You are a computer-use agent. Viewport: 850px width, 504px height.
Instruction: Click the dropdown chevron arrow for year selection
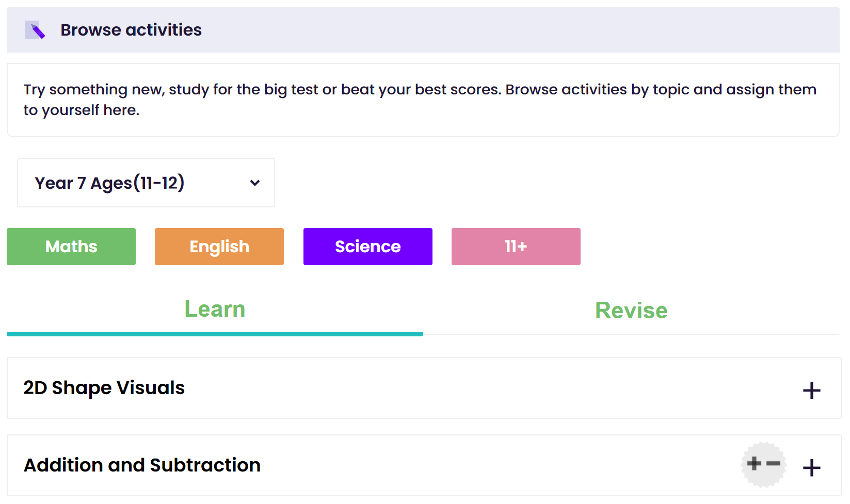click(x=255, y=183)
